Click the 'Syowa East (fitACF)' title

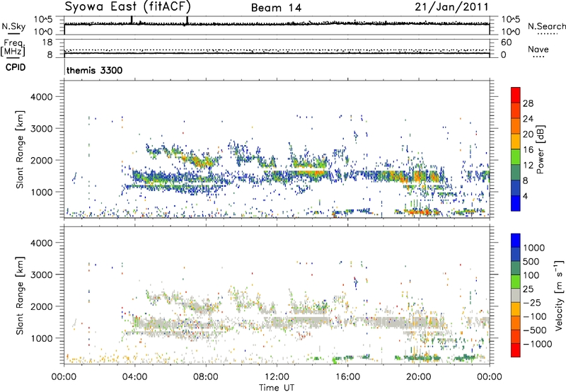coord(128,7)
